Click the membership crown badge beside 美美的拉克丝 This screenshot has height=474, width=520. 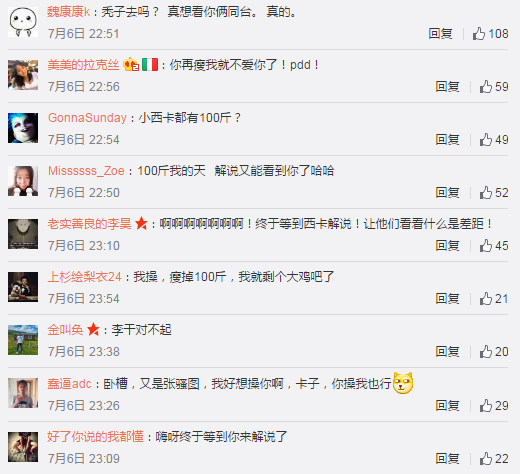click(x=131, y=64)
